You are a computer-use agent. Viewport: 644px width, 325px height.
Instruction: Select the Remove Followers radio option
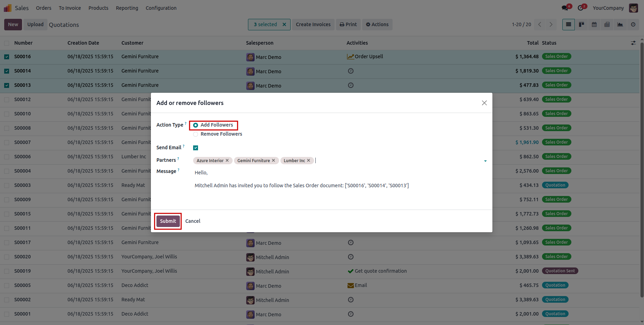tap(196, 134)
